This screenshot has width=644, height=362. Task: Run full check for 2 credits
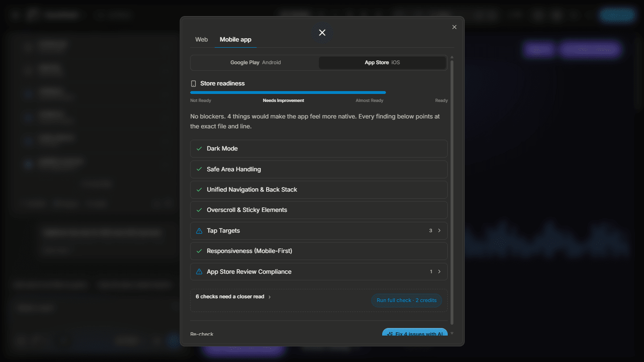(x=407, y=300)
